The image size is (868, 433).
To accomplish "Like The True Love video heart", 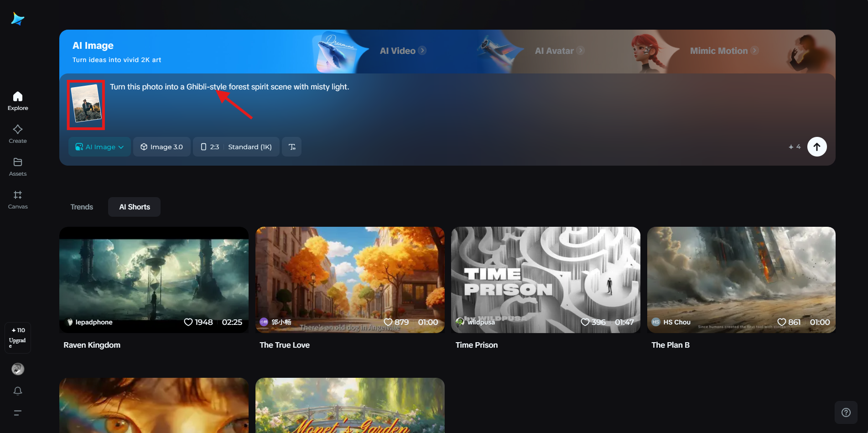I will 388,322.
